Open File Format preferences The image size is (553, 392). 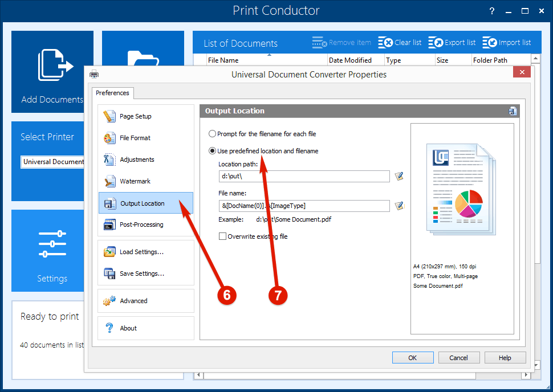tap(145, 138)
